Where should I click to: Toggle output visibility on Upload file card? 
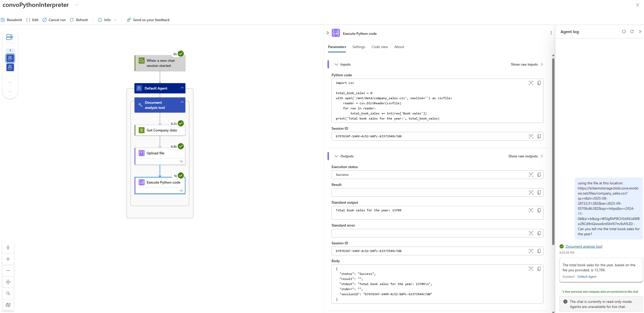181,161
